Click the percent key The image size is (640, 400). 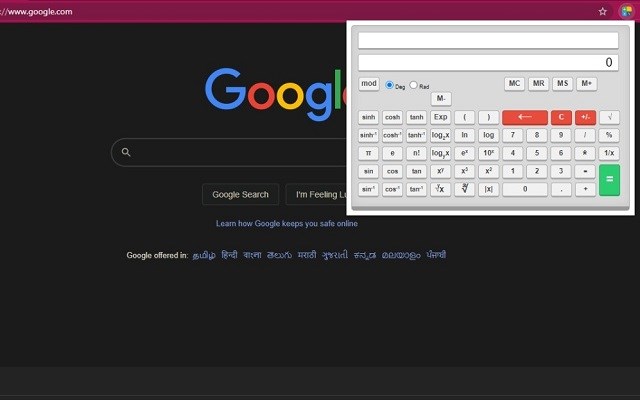coord(609,135)
